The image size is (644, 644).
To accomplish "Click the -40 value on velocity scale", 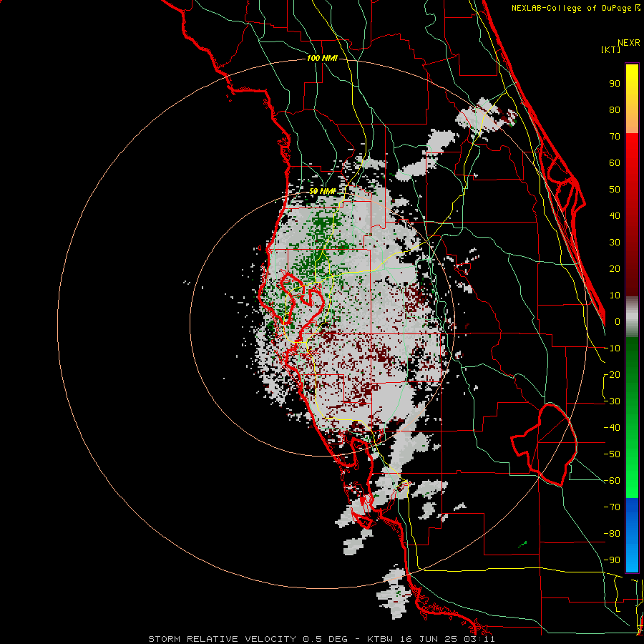I will pos(612,428).
